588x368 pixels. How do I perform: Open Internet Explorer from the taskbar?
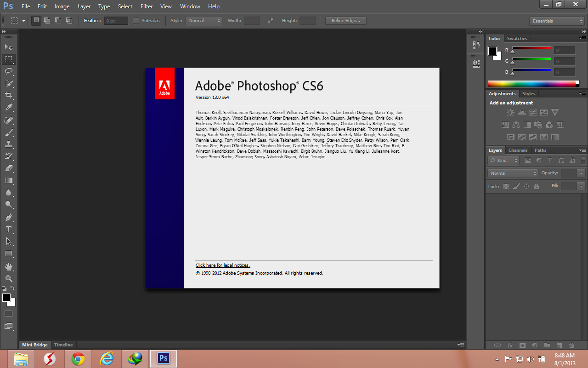pos(107,359)
